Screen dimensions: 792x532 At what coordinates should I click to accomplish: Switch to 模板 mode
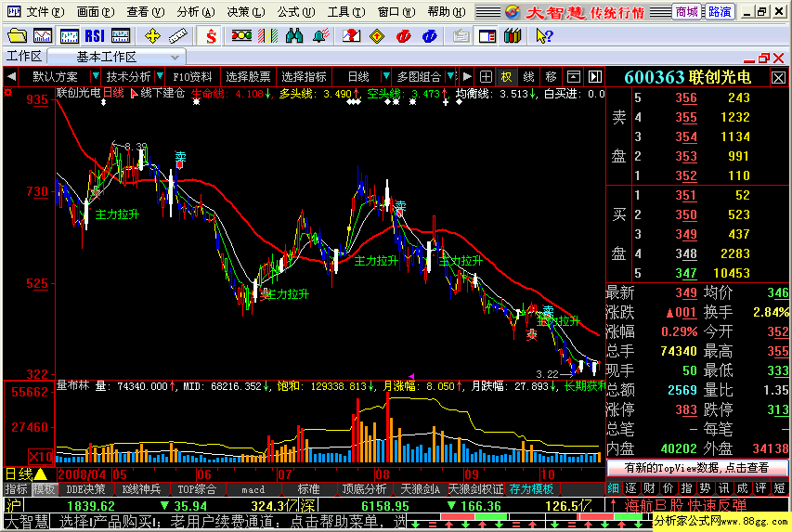(44, 489)
